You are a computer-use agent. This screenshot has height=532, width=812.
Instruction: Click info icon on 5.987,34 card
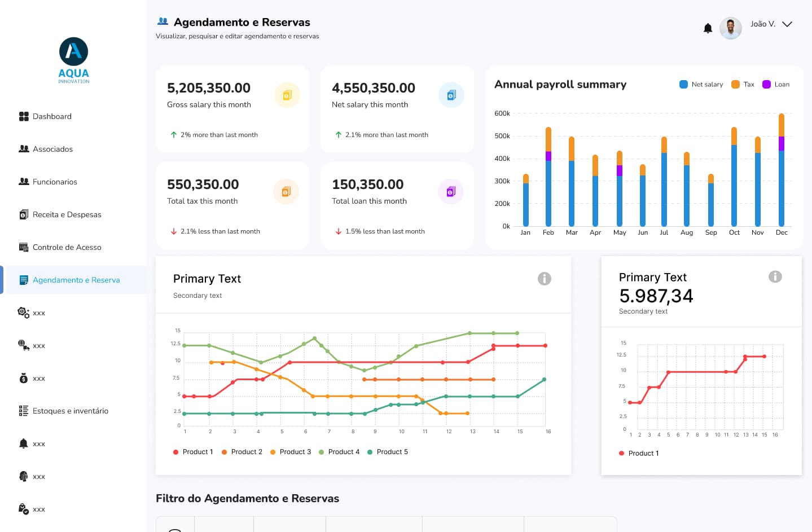775,276
